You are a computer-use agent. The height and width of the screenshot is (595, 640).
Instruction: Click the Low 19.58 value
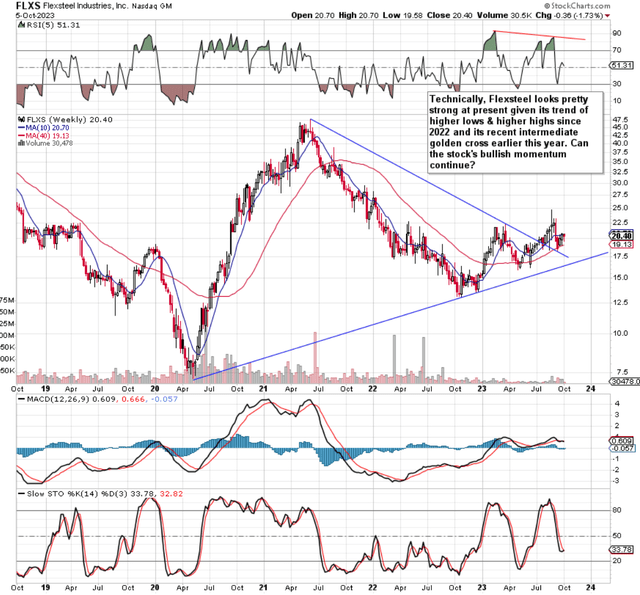tap(402, 16)
